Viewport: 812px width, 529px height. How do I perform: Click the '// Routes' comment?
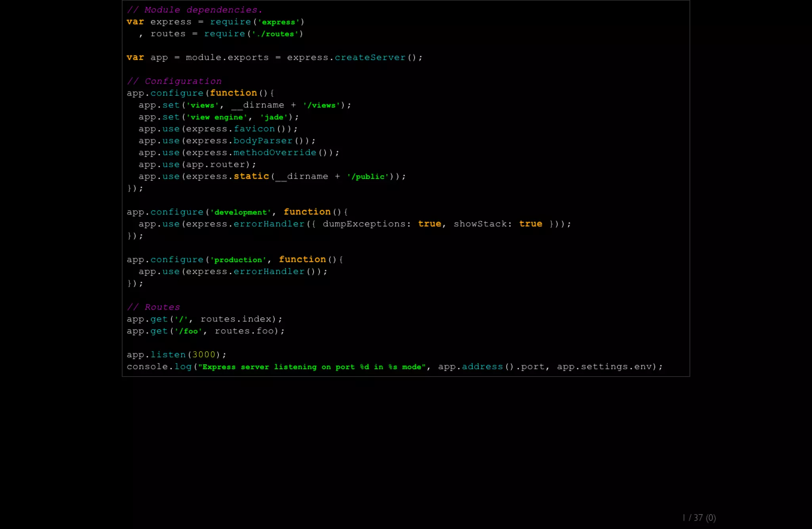point(153,307)
